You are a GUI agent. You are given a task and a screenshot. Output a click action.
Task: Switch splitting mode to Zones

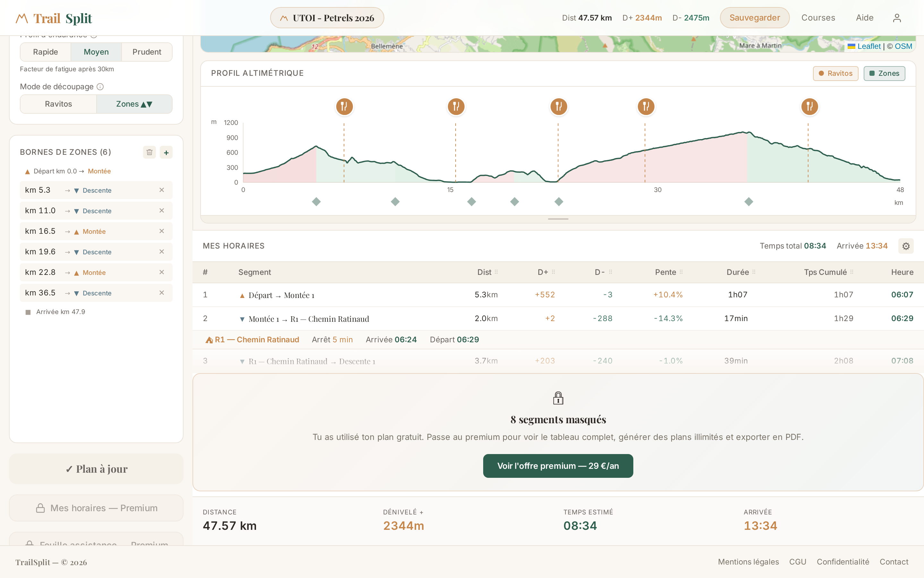point(134,104)
